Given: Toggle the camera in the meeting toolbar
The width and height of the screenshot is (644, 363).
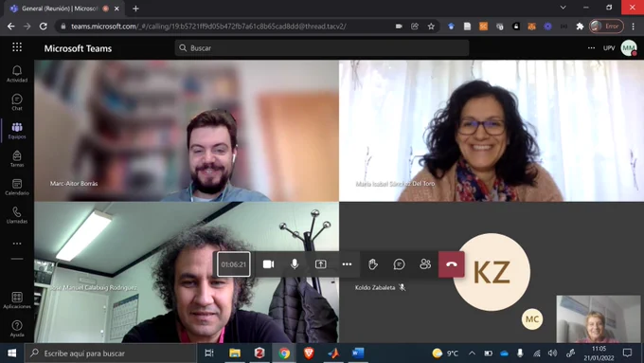Looking at the screenshot, I should [268, 263].
